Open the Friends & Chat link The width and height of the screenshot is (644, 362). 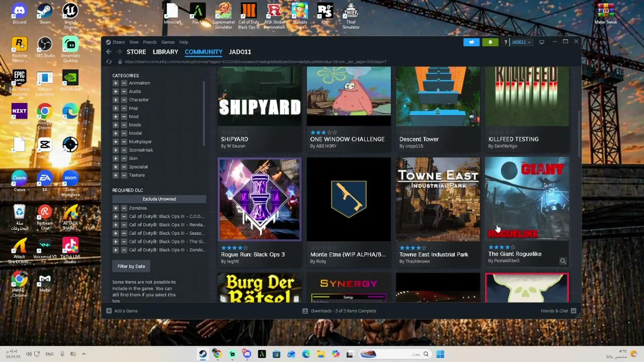554,311
